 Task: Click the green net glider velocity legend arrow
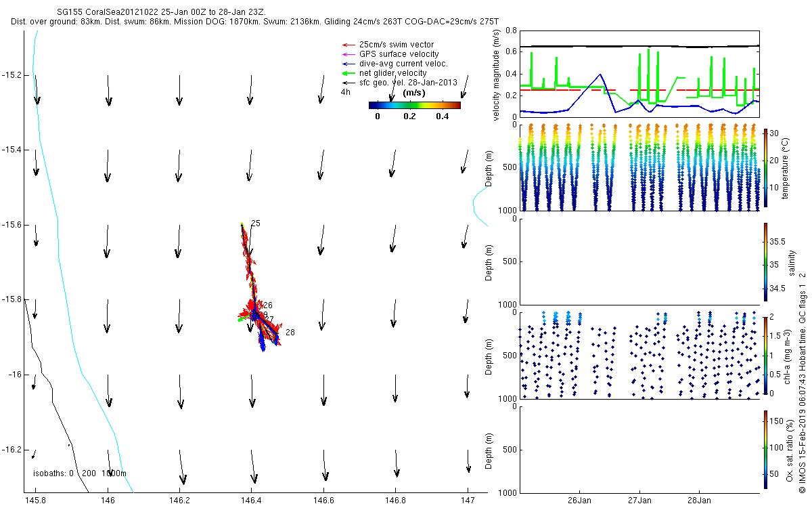[x=349, y=72]
